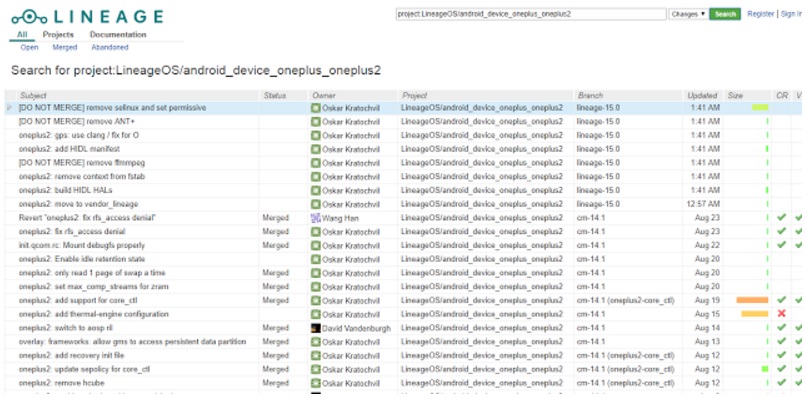The width and height of the screenshot is (805, 398).
Task: Open 'oneplus2: update sepolicy for core_ctl' change
Action: click(x=84, y=369)
